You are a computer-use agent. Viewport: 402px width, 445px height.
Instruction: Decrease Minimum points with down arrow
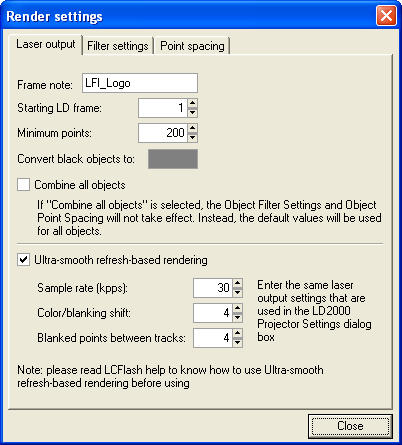click(x=192, y=137)
